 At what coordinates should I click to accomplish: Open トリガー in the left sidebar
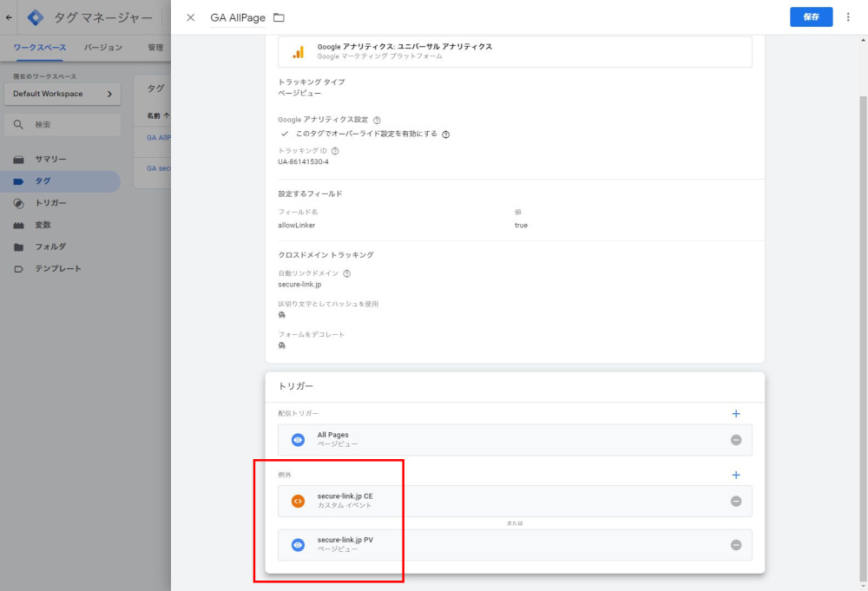pos(50,203)
